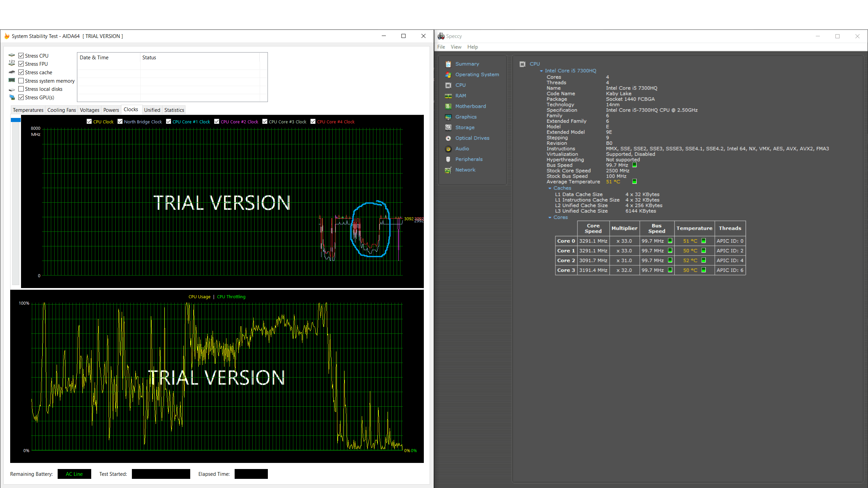868x488 pixels.
Task: Click the Network icon in sidebar
Action: [448, 170]
